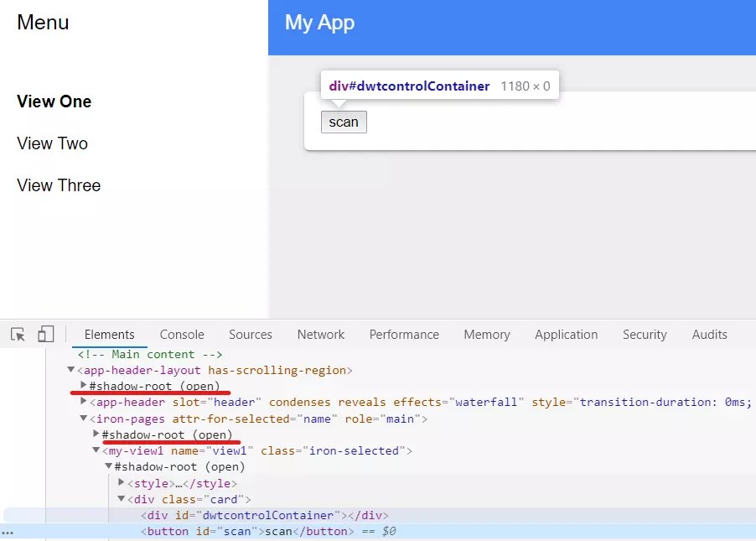Switch to the Console tab
The width and height of the screenshot is (756, 541).
pyautogui.click(x=181, y=334)
